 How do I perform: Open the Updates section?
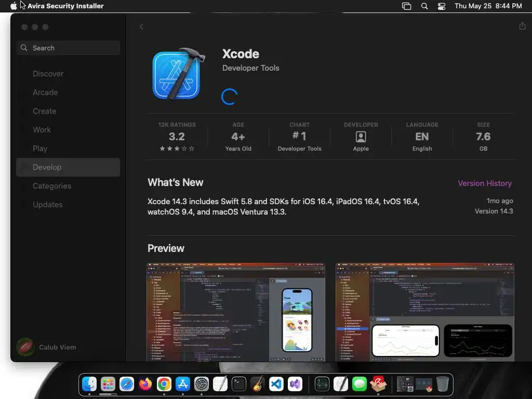click(47, 205)
